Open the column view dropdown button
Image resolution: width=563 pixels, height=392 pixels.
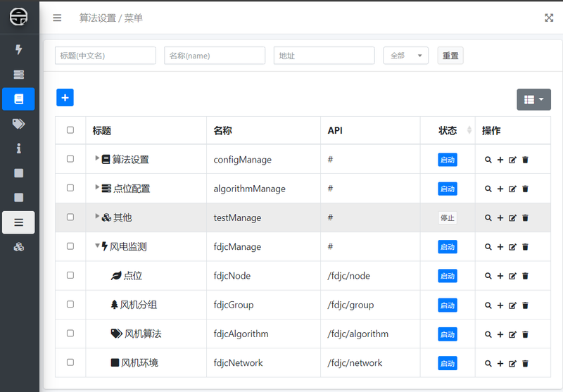[533, 100]
